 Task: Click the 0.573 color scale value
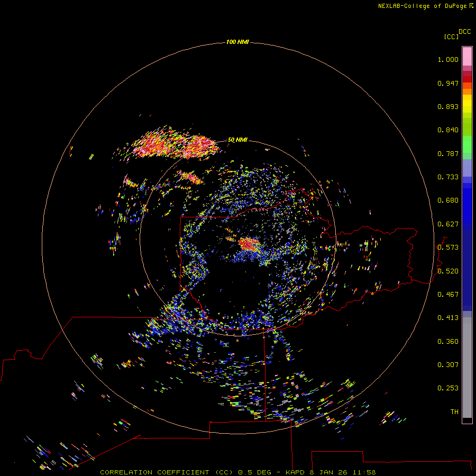point(448,248)
